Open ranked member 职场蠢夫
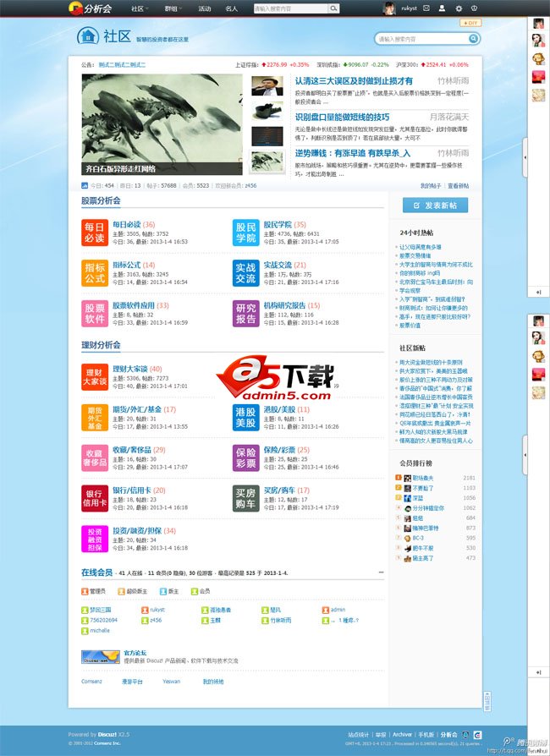The width and height of the screenshot is (550, 756). 422,478
